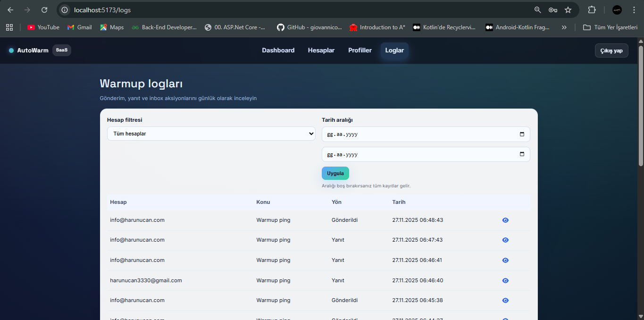
Task: Open the apps grid in bookmarks bar
Action: (9, 27)
